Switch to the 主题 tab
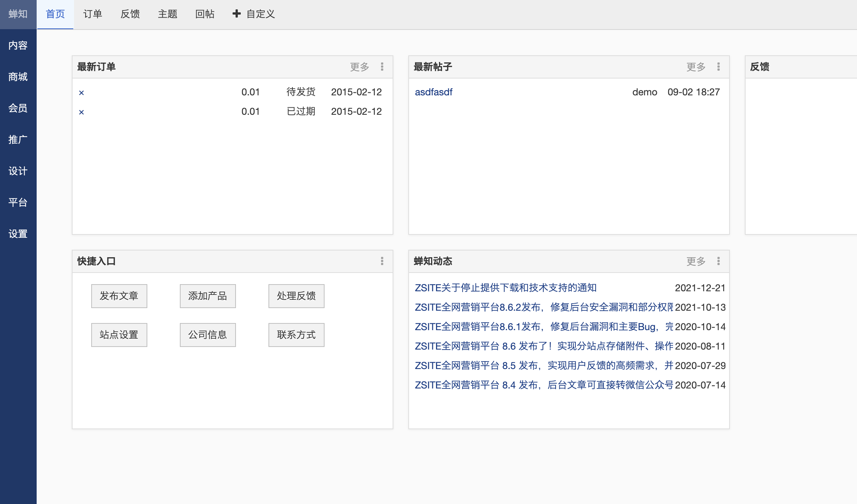This screenshot has height=504, width=857. click(x=168, y=14)
